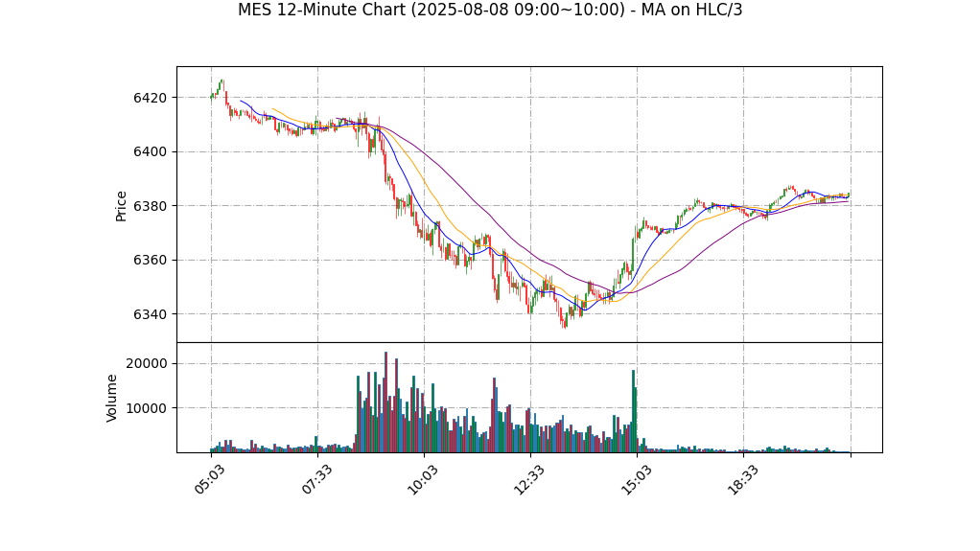Click the 6380 price axis label
Viewport: 980px width, 551px height.
tap(150, 206)
